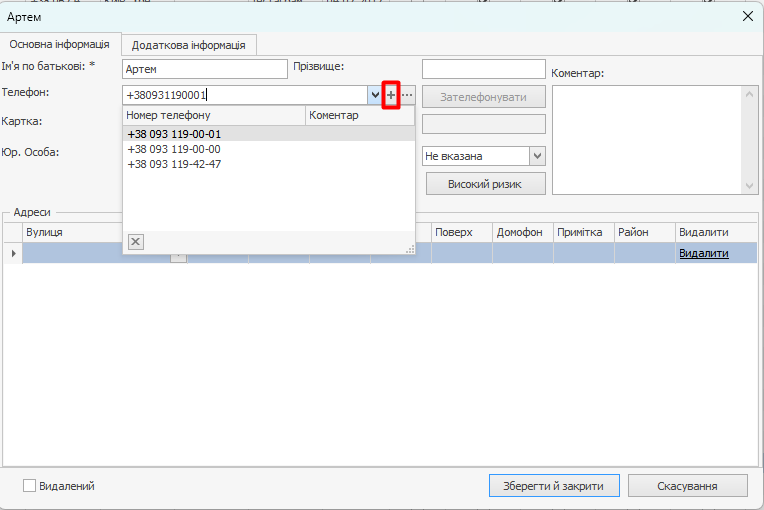Close the Артем dialog window
Viewport: 764px width, 510px height.
(x=746, y=16)
